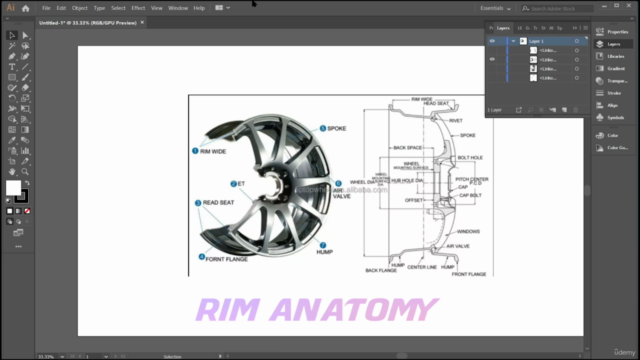Choose the Artboard tool
The height and width of the screenshot is (360, 640).
coord(12,161)
